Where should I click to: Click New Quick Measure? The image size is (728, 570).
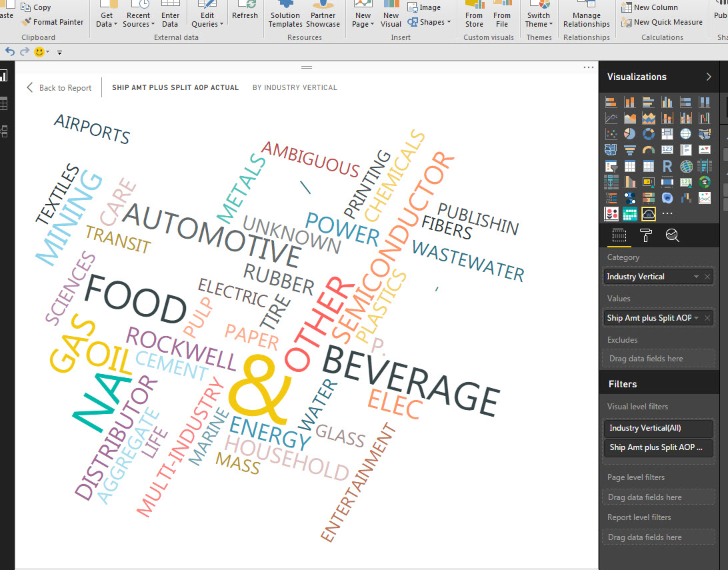pos(661,22)
